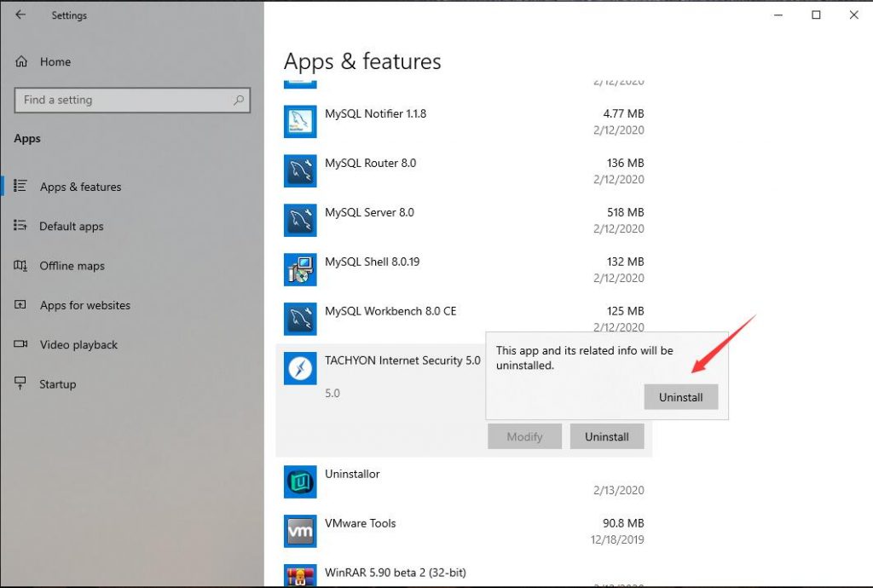873x588 pixels.
Task: Click the VMware Tools app icon
Action: pyautogui.click(x=300, y=531)
